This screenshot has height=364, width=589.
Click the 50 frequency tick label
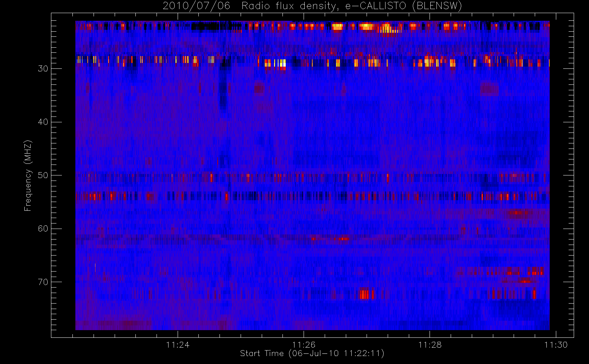click(x=43, y=175)
